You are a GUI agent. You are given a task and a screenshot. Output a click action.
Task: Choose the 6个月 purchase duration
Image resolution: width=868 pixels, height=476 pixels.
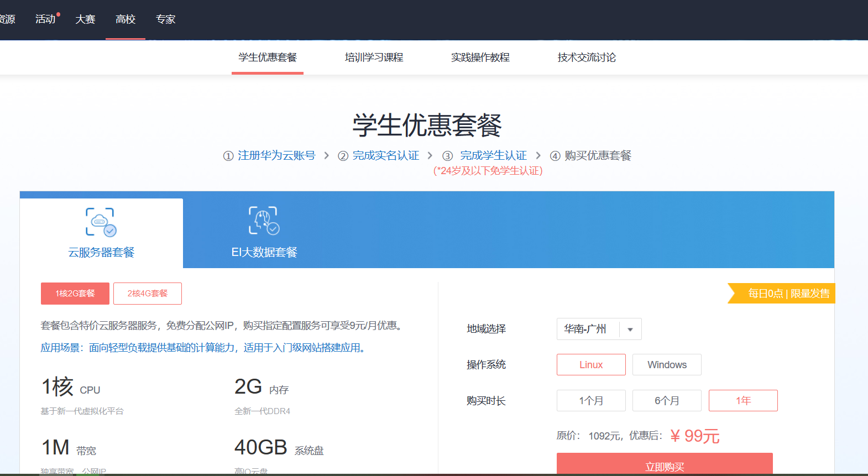(x=667, y=401)
